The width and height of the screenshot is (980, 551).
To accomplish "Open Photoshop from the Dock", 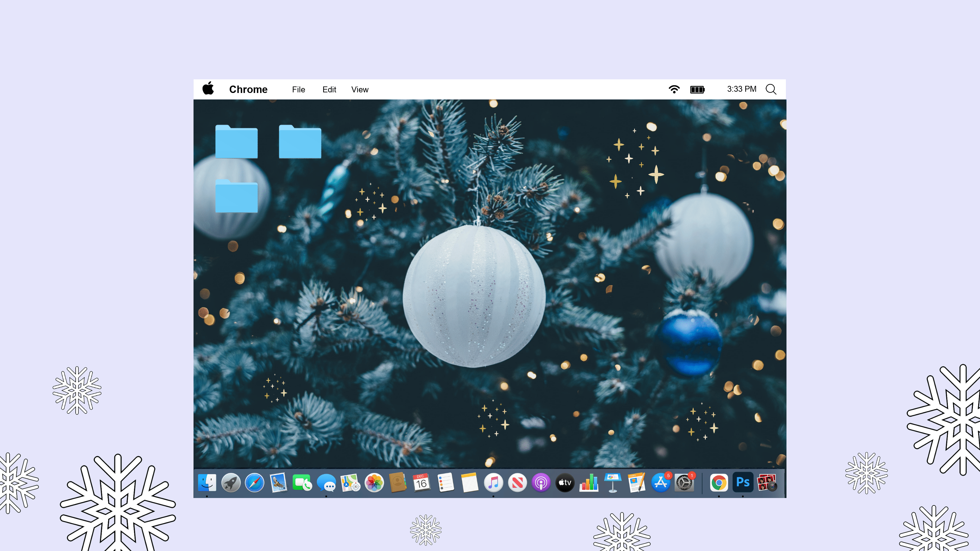I will pyautogui.click(x=742, y=483).
